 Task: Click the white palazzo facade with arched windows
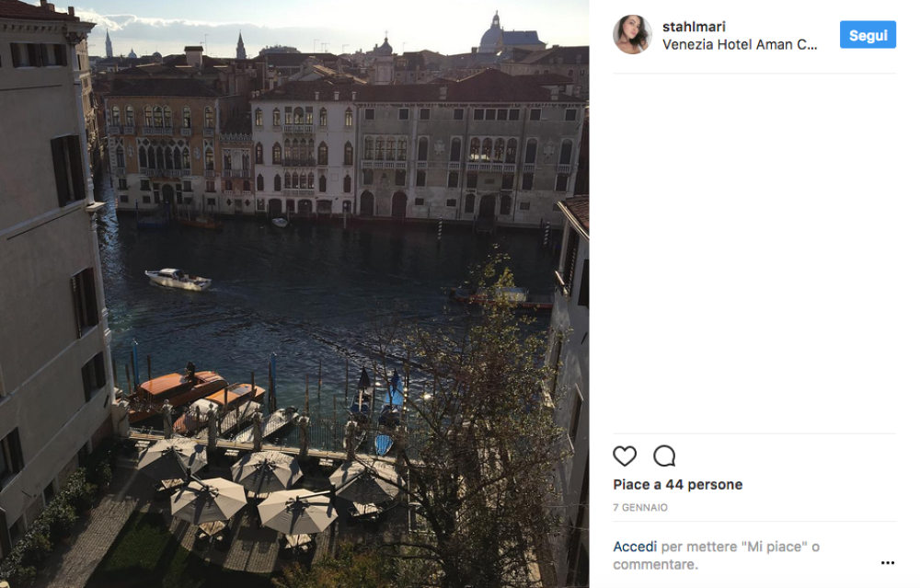pos(304,156)
